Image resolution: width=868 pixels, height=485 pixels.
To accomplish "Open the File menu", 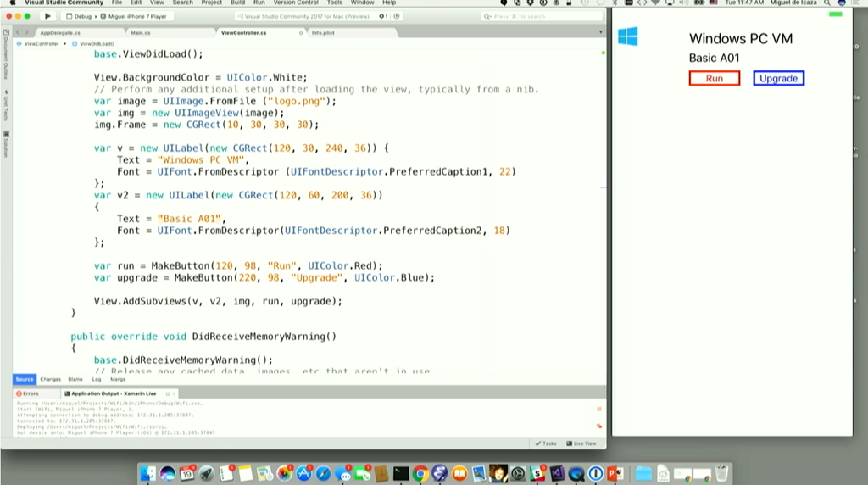I will (117, 3).
